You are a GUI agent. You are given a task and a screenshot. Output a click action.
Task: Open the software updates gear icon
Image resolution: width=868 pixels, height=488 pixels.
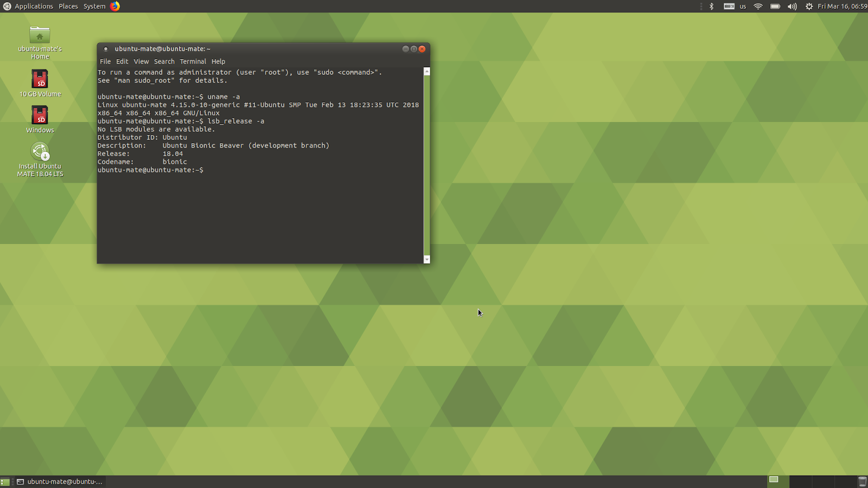tap(808, 6)
